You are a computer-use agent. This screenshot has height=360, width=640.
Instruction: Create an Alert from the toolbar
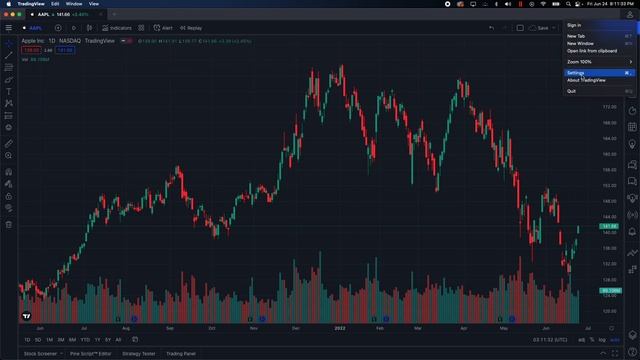point(163,28)
